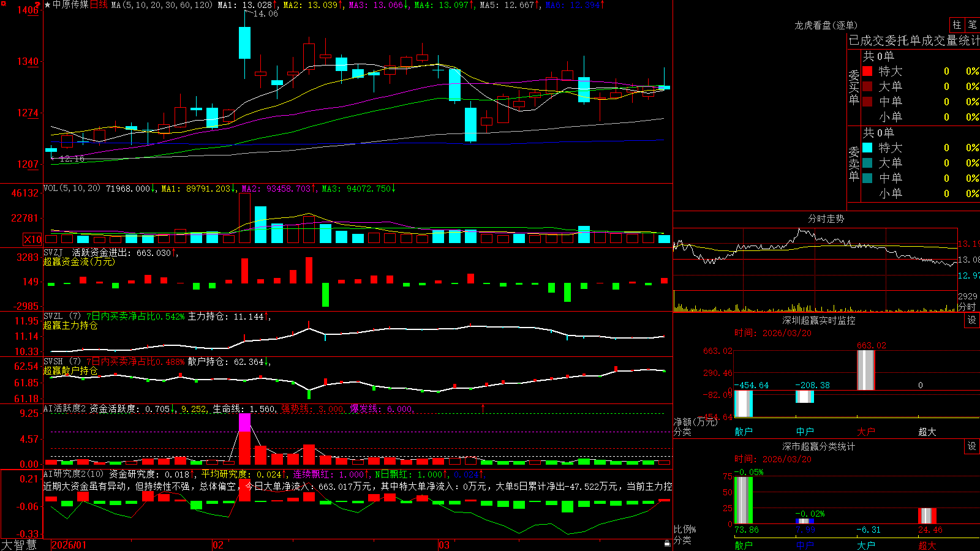
Task: Click the star icon before 中原传媒
Action: pos(47,5)
